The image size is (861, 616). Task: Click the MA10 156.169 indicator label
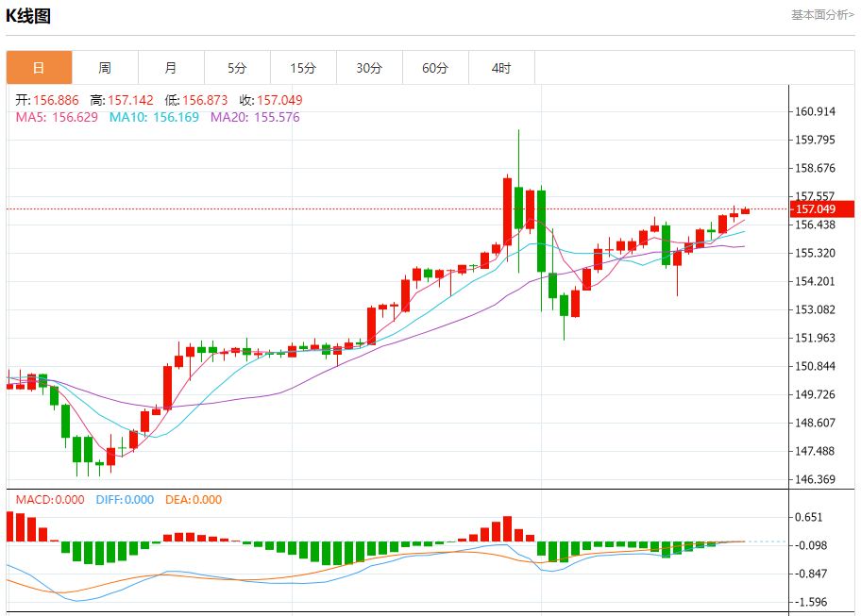[154, 117]
